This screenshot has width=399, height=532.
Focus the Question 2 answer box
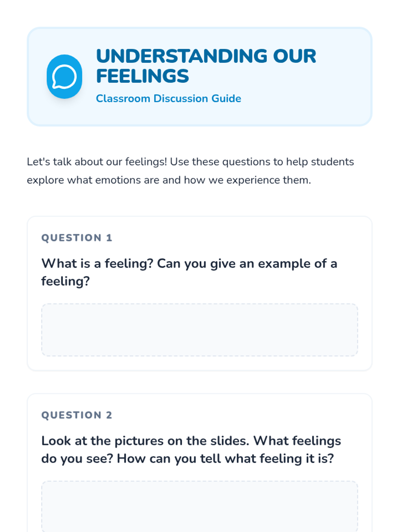pos(199,506)
